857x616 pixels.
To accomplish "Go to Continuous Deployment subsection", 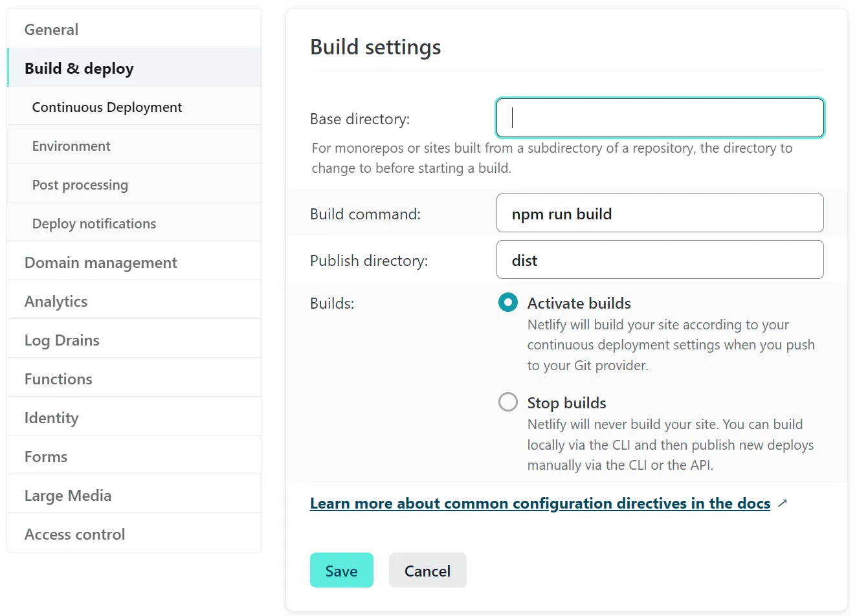I will click(134, 107).
